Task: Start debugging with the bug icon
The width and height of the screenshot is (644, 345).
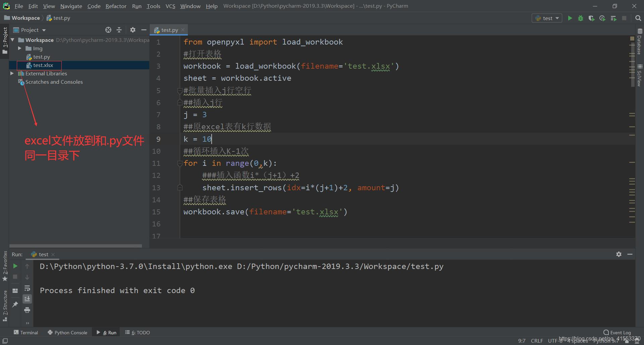Action: (x=581, y=18)
